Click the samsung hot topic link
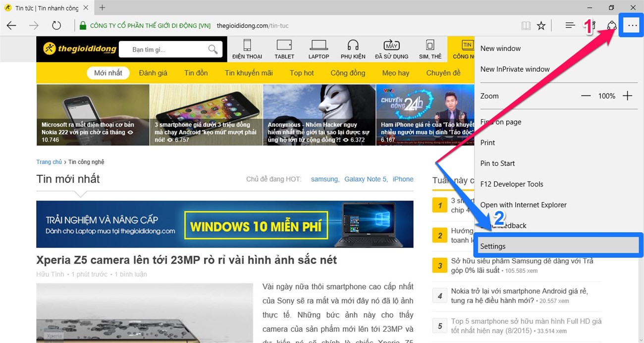The width and height of the screenshot is (644, 343). [324, 179]
